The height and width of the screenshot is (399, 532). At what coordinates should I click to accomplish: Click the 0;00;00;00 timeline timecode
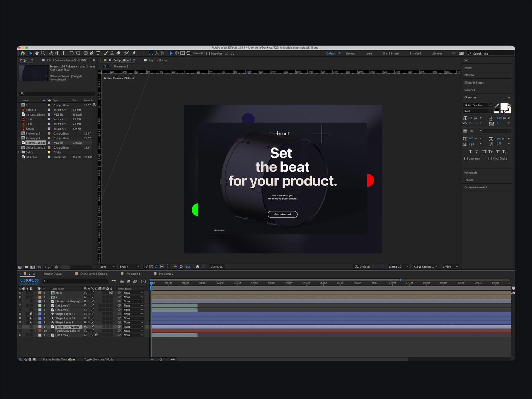pos(29,280)
